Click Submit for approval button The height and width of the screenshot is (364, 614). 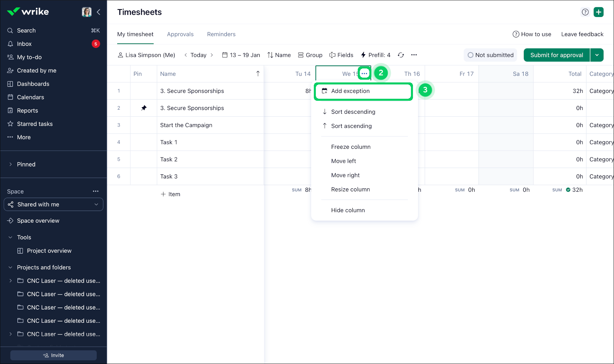click(556, 55)
